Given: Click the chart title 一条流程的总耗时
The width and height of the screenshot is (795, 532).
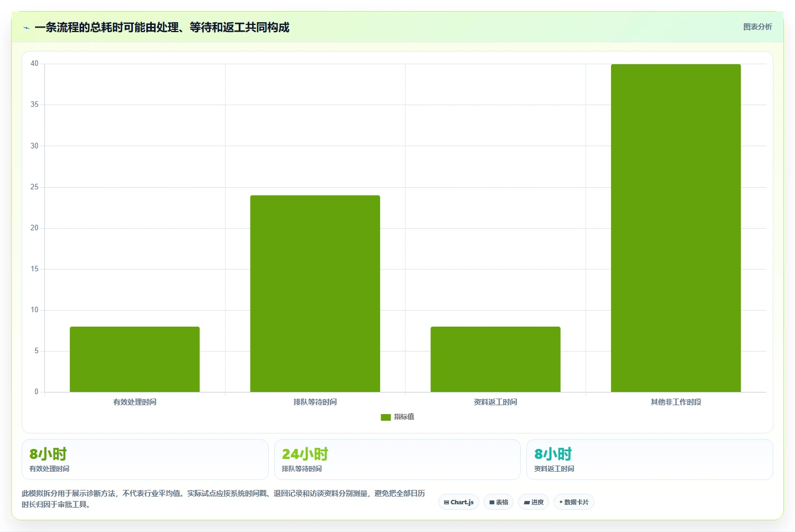Looking at the screenshot, I should coord(162,27).
